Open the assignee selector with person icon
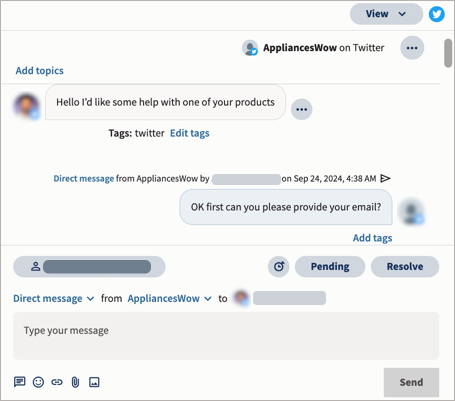Screen dimensions: 455x401 [89, 267]
